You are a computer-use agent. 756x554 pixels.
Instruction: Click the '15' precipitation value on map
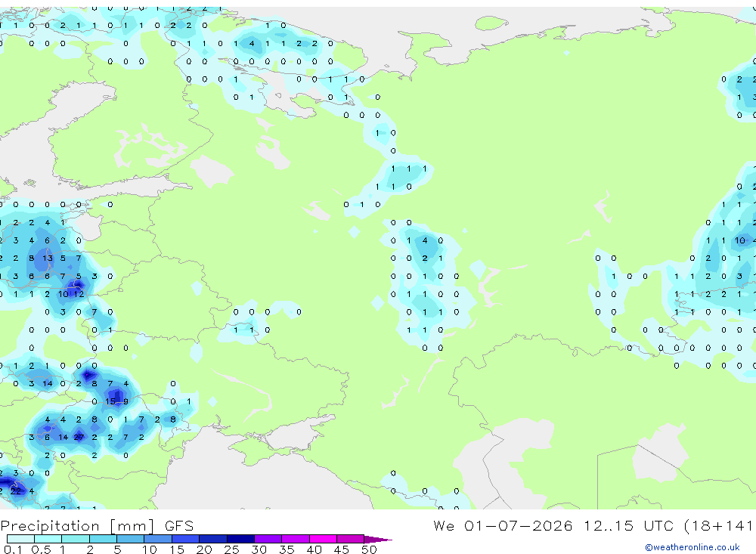point(110,401)
